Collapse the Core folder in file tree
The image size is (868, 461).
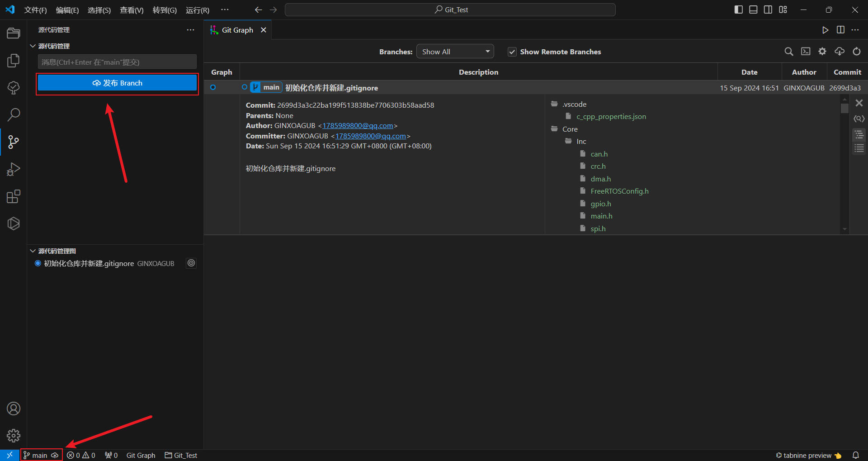coord(570,129)
